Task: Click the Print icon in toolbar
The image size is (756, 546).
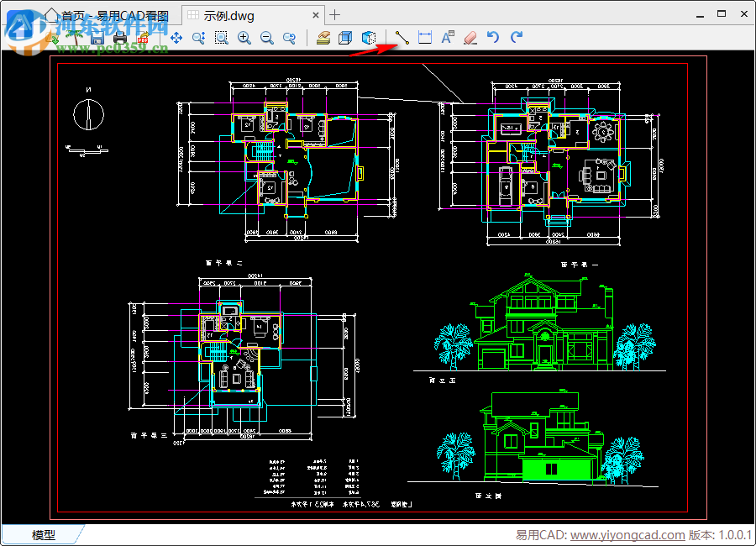Action: point(119,38)
